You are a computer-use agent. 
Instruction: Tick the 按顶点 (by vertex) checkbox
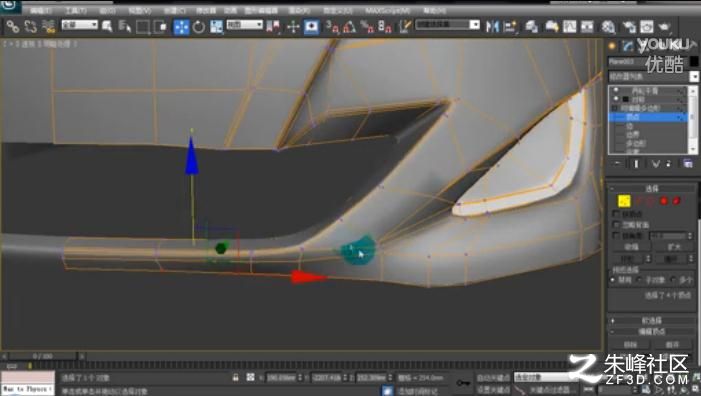pos(616,214)
